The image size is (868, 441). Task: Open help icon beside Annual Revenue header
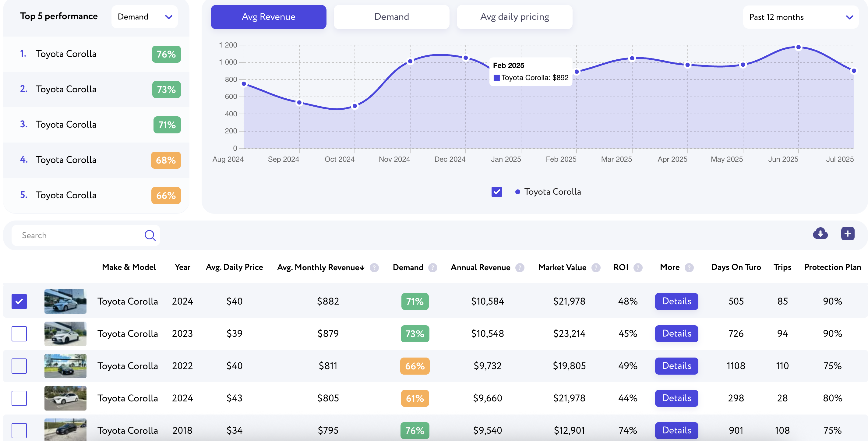click(x=520, y=267)
